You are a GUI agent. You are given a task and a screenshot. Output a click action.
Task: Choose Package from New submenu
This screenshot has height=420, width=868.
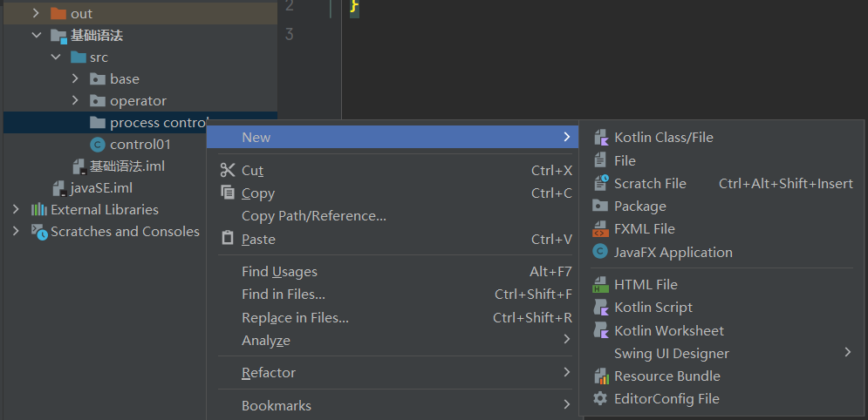tap(639, 207)
